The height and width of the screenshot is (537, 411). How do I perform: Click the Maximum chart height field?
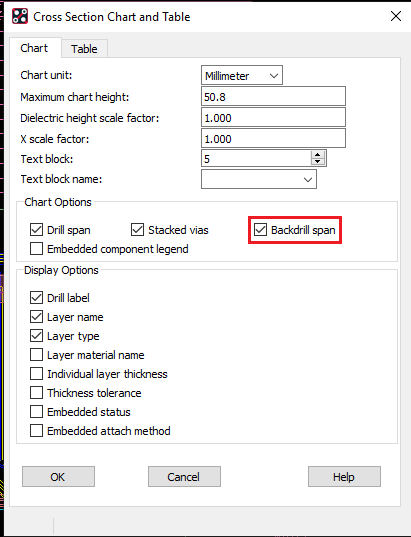pyautogui.click(x=273, y=97)
